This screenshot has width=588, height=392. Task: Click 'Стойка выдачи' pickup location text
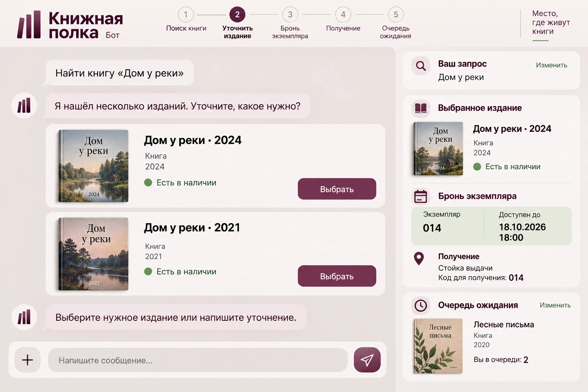(465, 268)
